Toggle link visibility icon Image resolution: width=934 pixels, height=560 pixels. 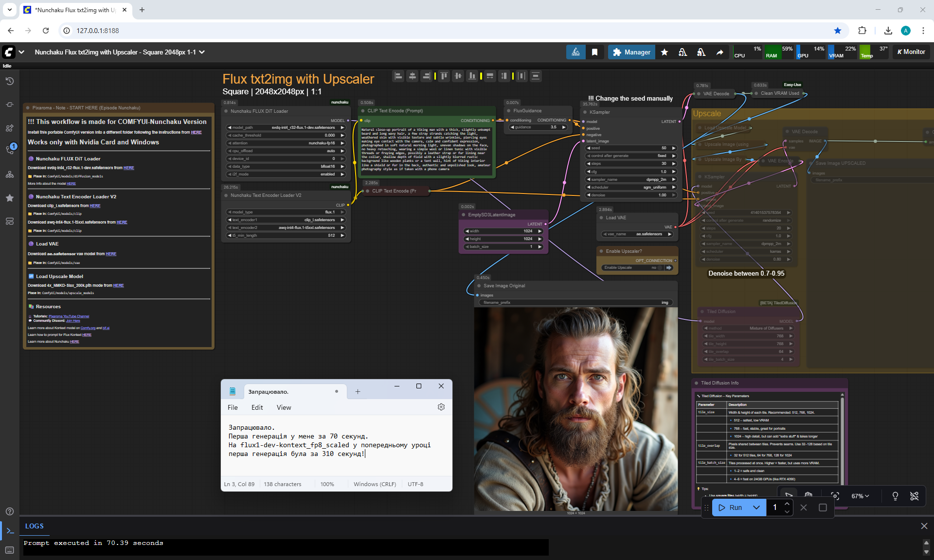point(915,496)
